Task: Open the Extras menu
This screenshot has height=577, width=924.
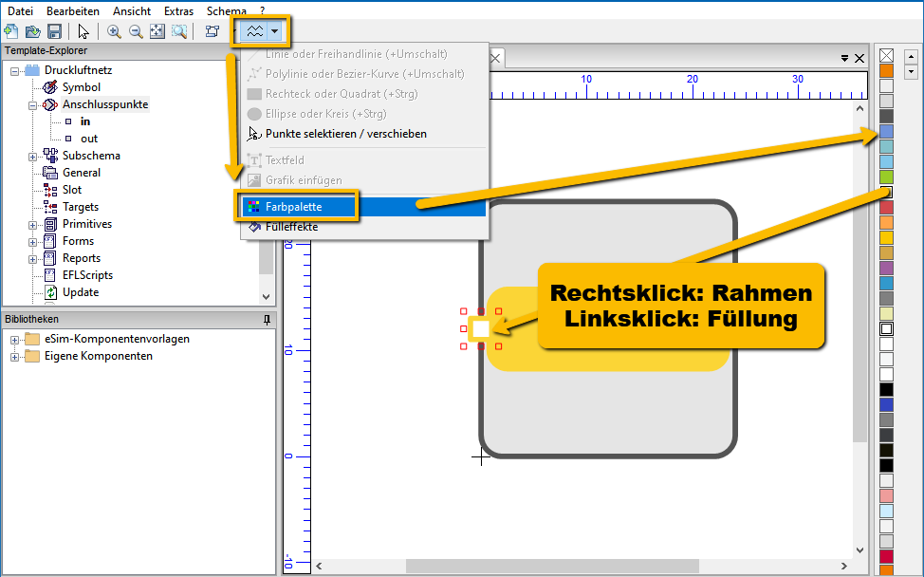Action: [178, 11]
